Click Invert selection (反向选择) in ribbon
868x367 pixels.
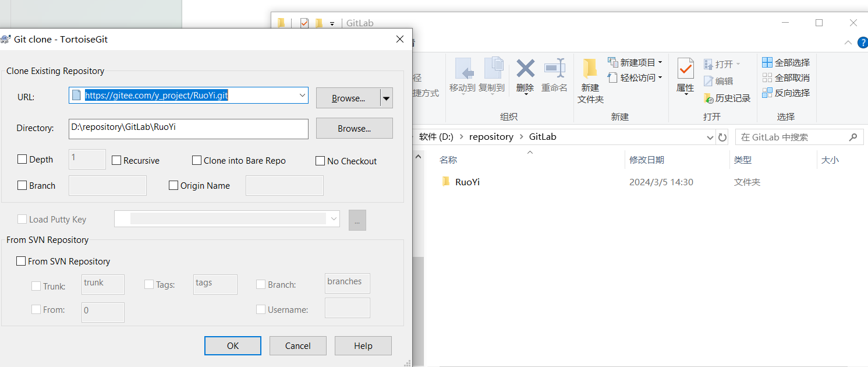(786, 93)
